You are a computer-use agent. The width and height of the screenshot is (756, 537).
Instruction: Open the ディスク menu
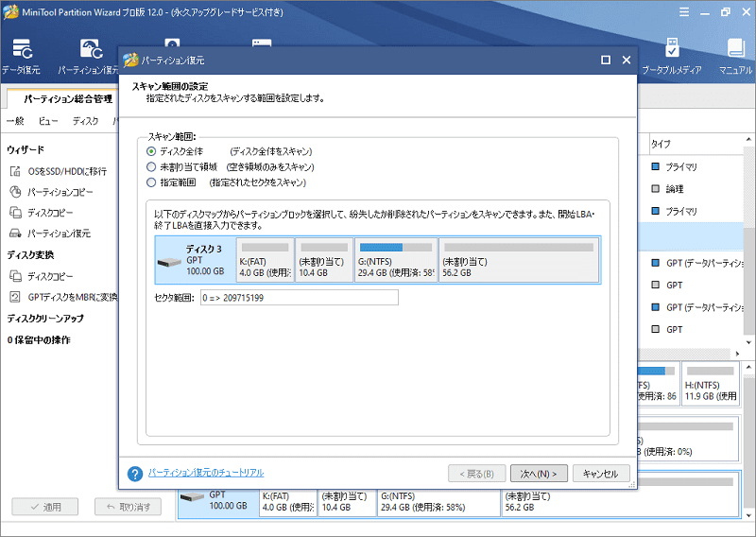coord(85,121)
